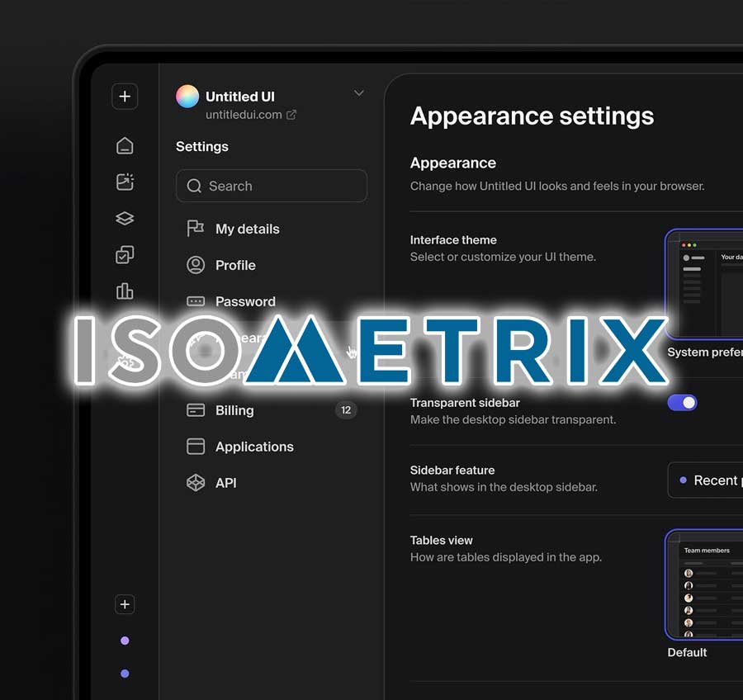Follow the untitledui.com link
The image size is (743, 700).
(x=244, y=115)
